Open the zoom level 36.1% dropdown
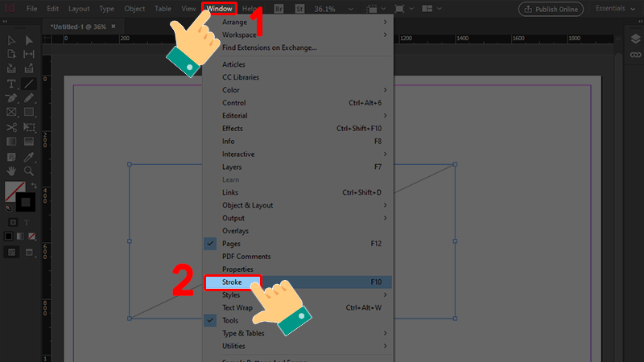Viewport: 644px width, 362px height. (350, 9)
